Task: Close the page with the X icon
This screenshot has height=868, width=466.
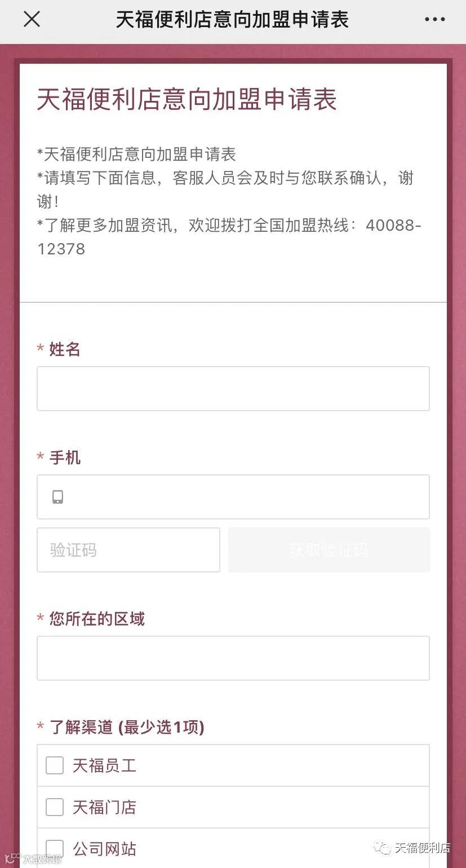Action: (32, 20)
